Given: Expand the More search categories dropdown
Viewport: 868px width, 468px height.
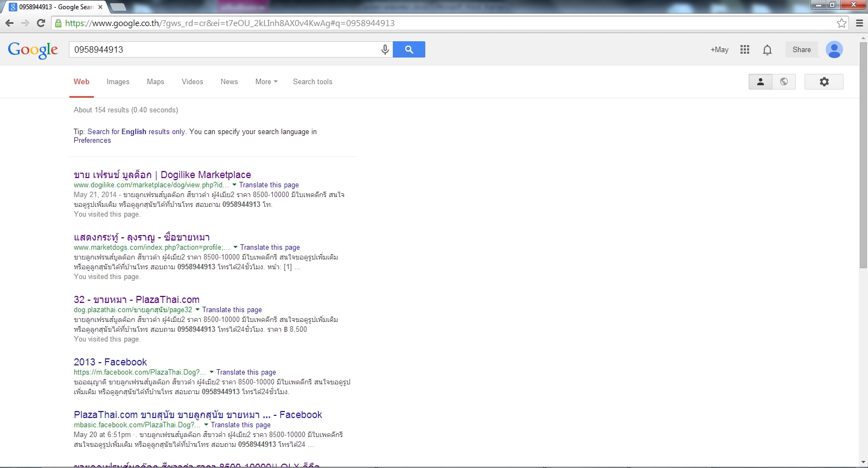Looking at the screenshot, I should pyautogui.click(x=266, y=81).
